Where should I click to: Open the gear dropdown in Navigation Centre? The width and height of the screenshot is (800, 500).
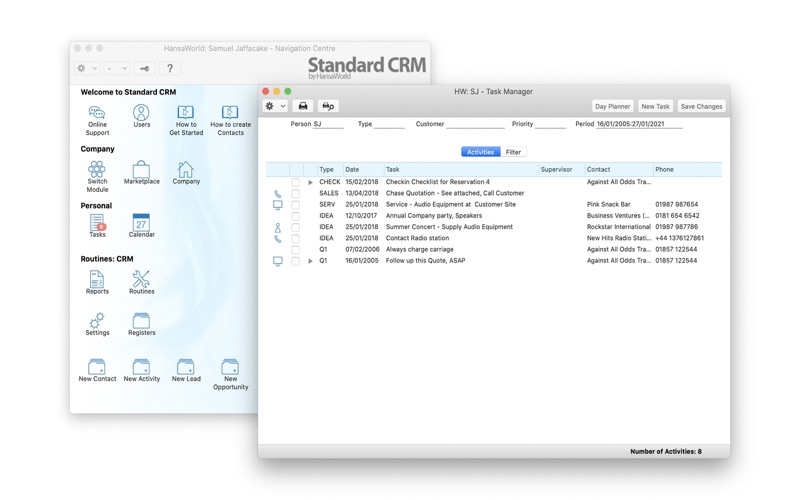click(87, 68)
